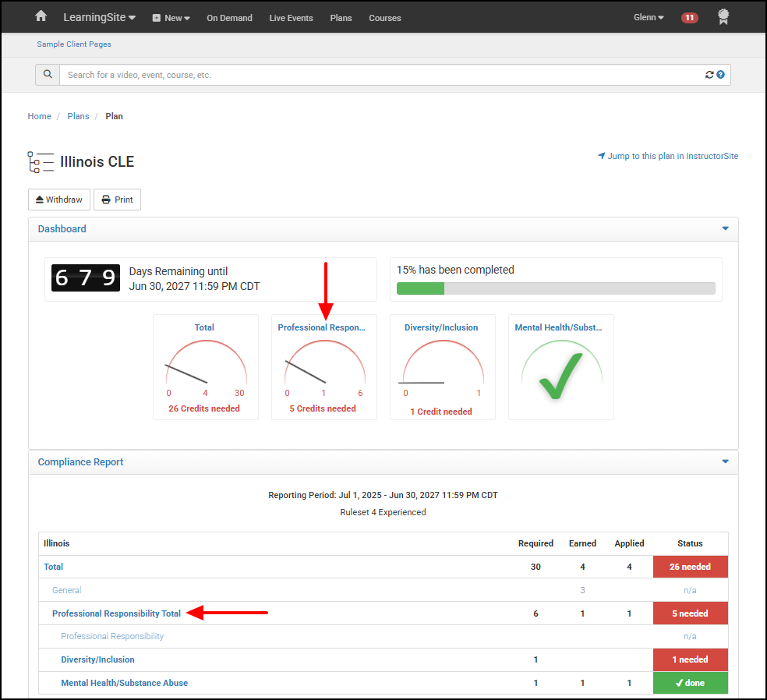The width and height of the screenshot is (767, 700).
Task: Focus the video search input field
Action: pos(381,75)
